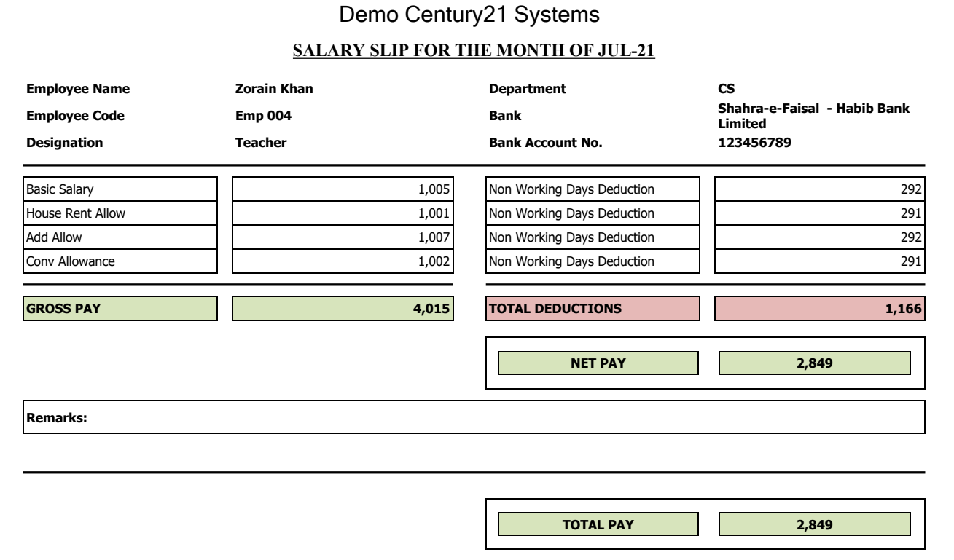
Task: Select the account number "123456789"
Action: [754, 143]
